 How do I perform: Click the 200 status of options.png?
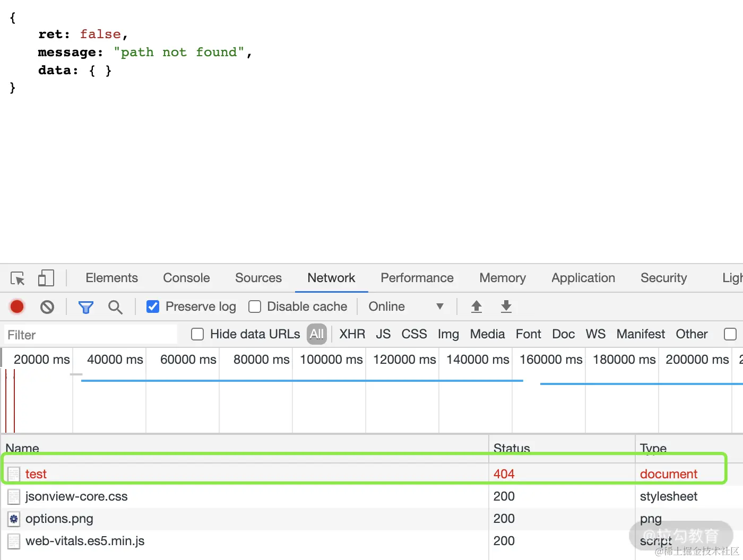point(504,519)
